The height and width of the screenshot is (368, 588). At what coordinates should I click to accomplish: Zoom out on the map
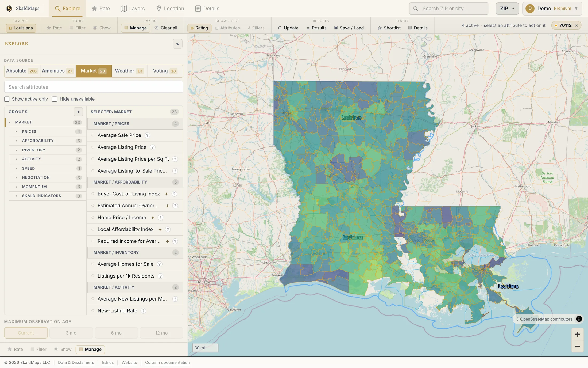577,346
